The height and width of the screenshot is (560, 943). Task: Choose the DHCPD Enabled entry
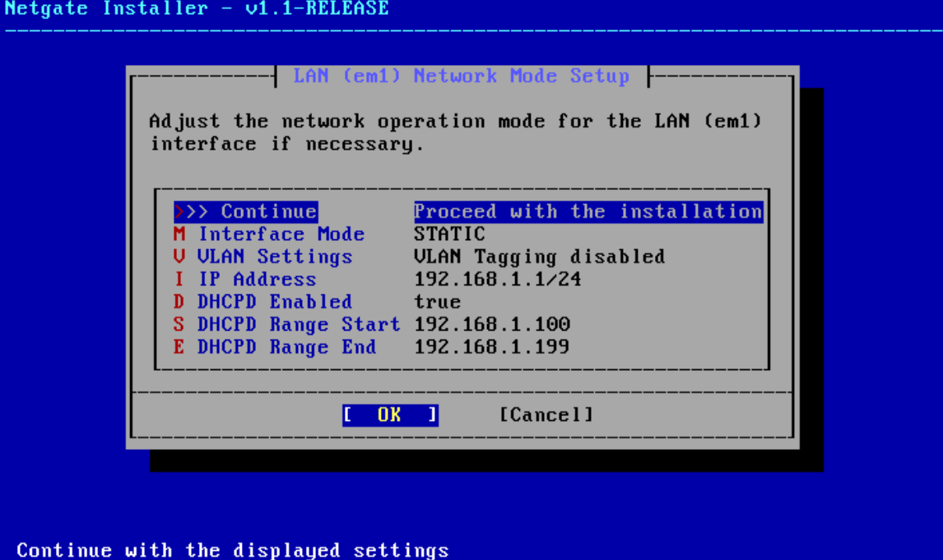click(262, 302)
